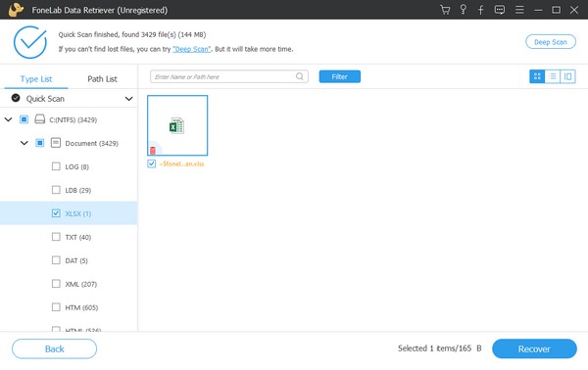Viewport: 588px width, 370px height.
Task: Select the XLSX (1) tree label
Action: tap(78, 213)
